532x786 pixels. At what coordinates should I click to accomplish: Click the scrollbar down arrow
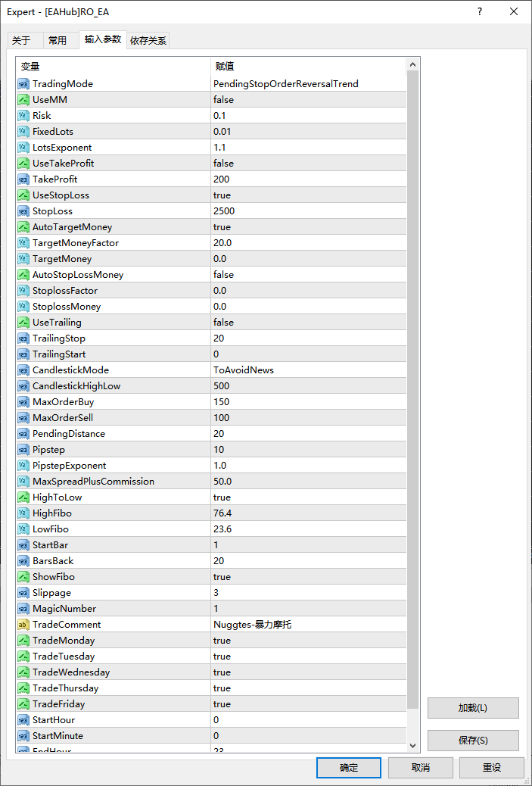click(x=412, y=746)
